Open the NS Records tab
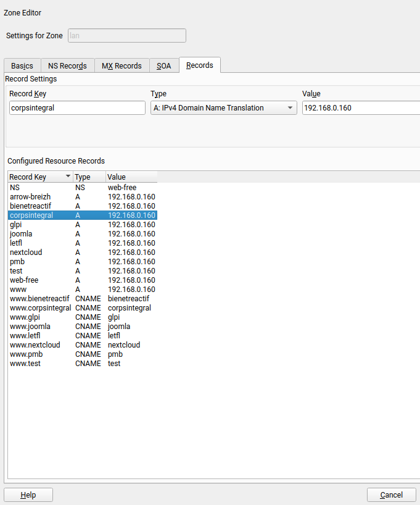 pyautogui.click(x=68, y=65)
